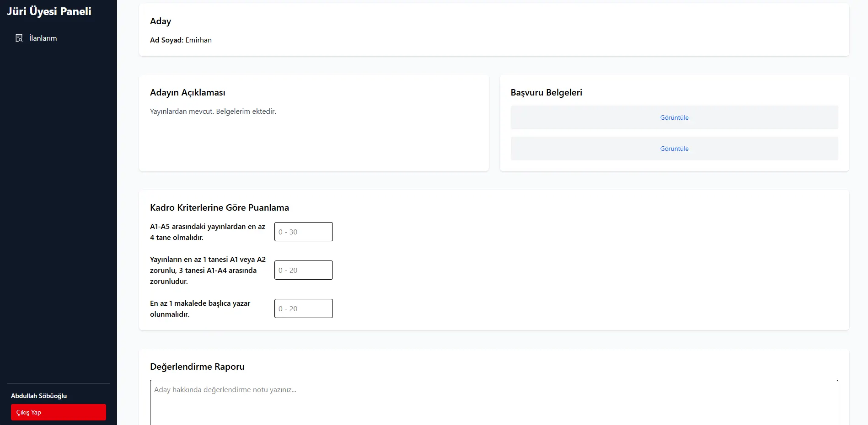Screen dimensions: 868x425
Task: Log out with the Çıkış Yap button
Action: (59, 412)
